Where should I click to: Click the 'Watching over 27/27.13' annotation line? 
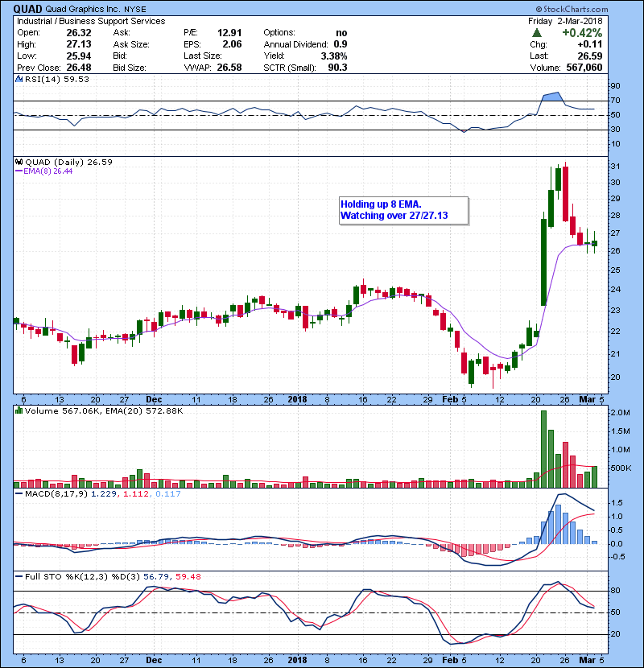click(394, 216)
